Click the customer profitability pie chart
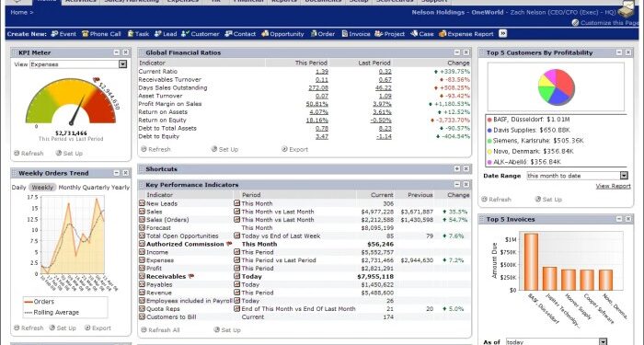 (x=556, y=87)
